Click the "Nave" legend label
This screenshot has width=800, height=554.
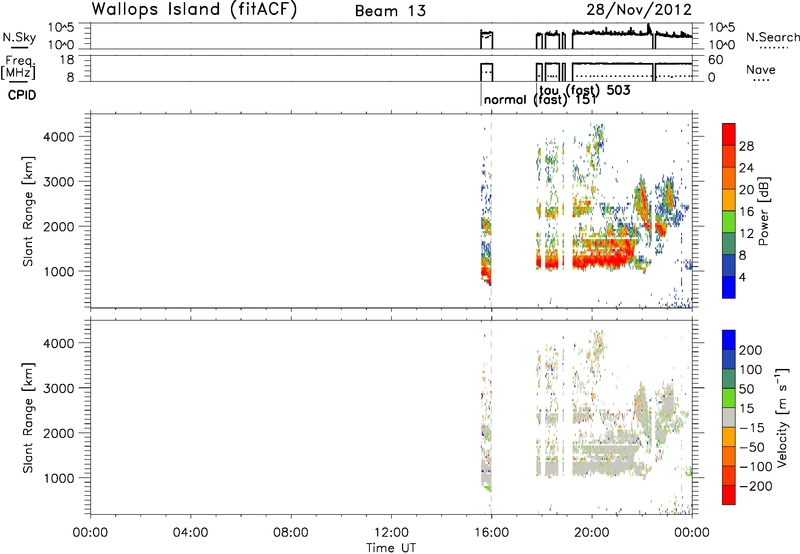coord(761,69)
